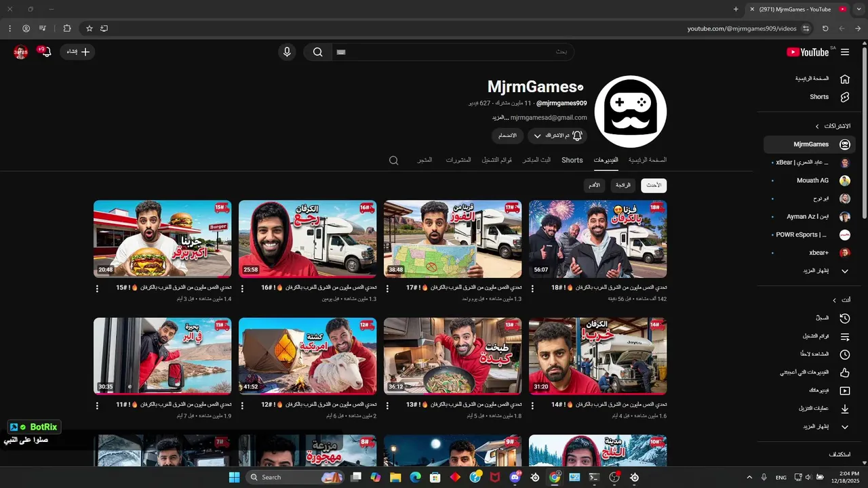Show hidden system tray icons

(749, 477)
